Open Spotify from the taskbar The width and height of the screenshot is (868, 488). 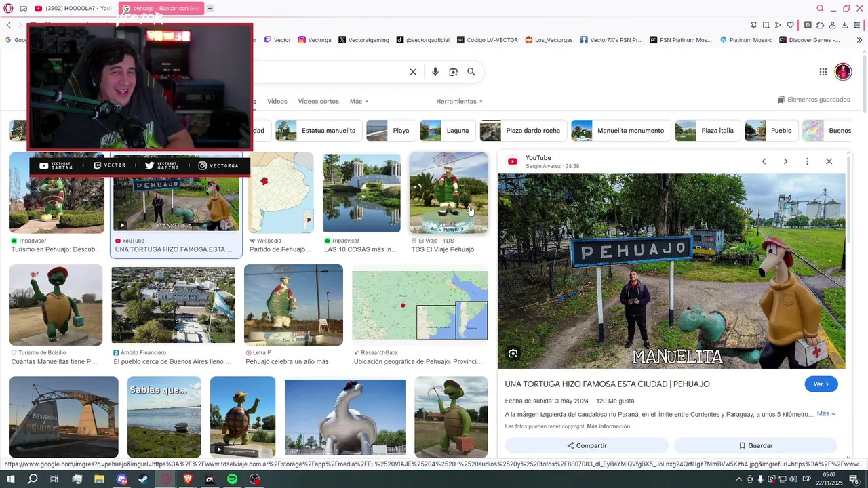pyautogui.click(x=232, y=479)
